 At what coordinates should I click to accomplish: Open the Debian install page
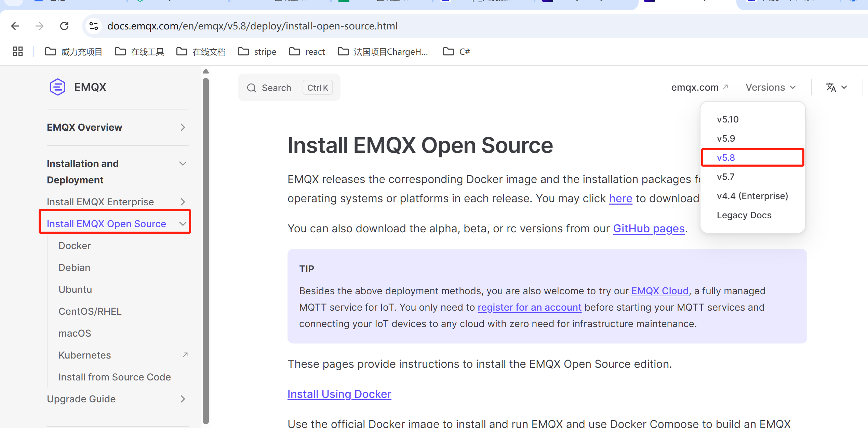(74, 268)
